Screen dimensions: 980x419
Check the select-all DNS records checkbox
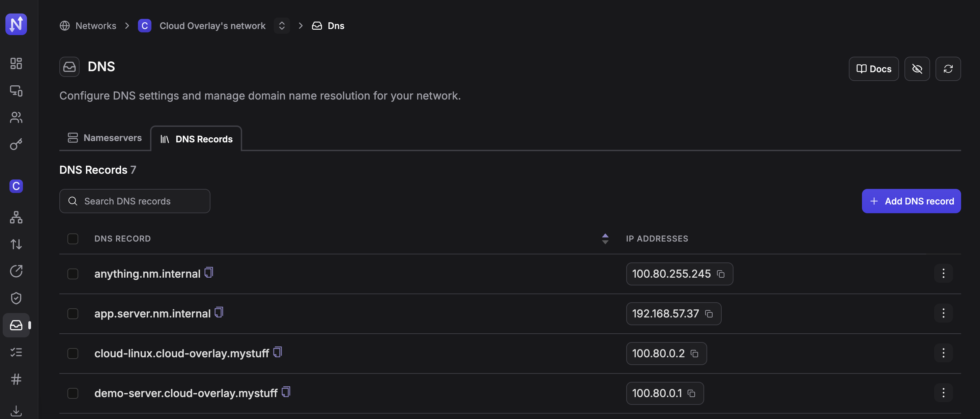click(73, 239)
